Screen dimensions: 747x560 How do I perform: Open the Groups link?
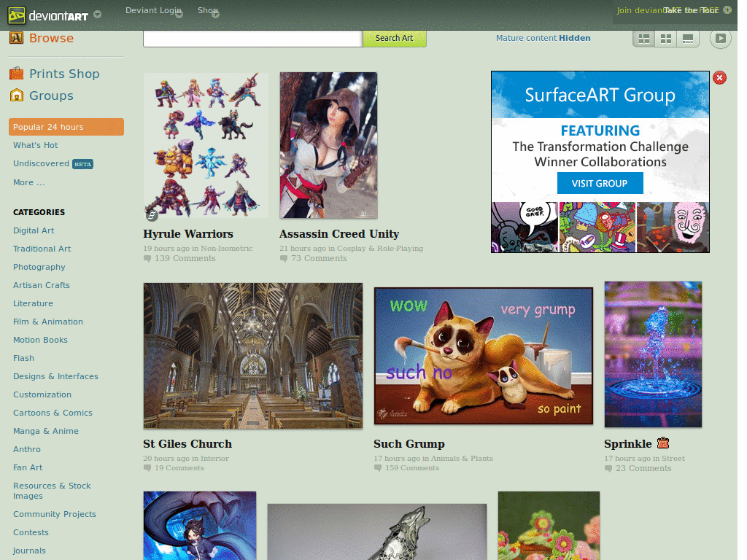(x=52, y=96)
